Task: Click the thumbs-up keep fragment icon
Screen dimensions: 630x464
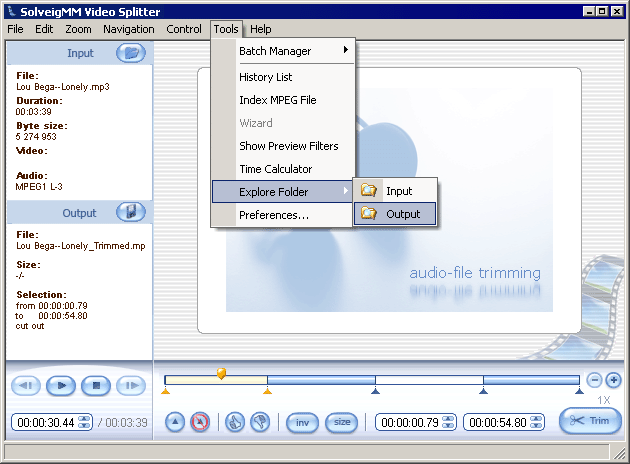Action: click(235, 422)
